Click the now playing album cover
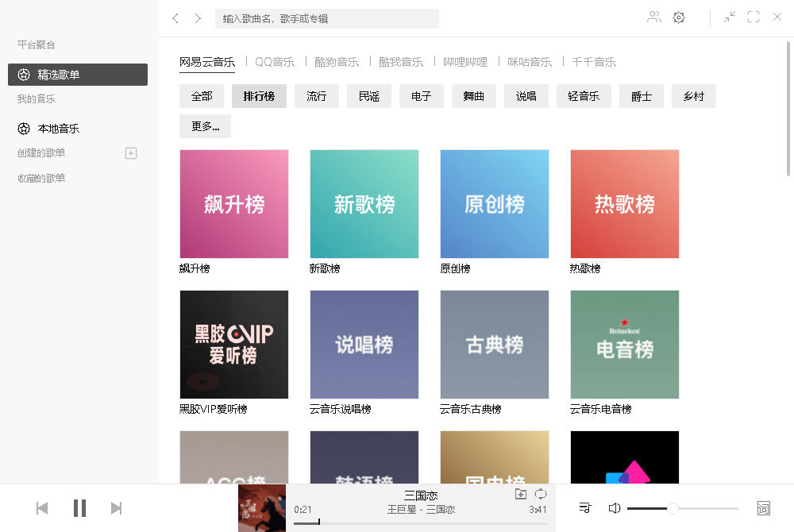The width and height of the screenshot is (794, 532). pos(262,508)
